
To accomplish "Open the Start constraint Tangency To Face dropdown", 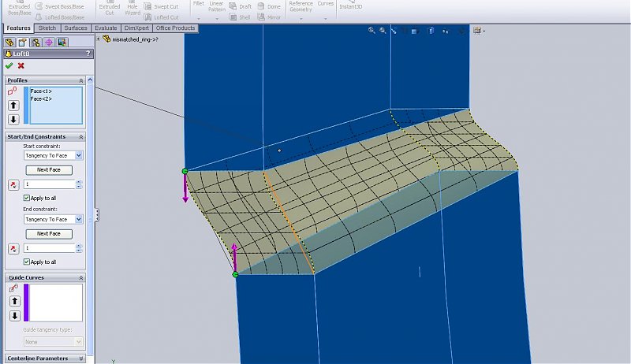I will tap(78, 155).
